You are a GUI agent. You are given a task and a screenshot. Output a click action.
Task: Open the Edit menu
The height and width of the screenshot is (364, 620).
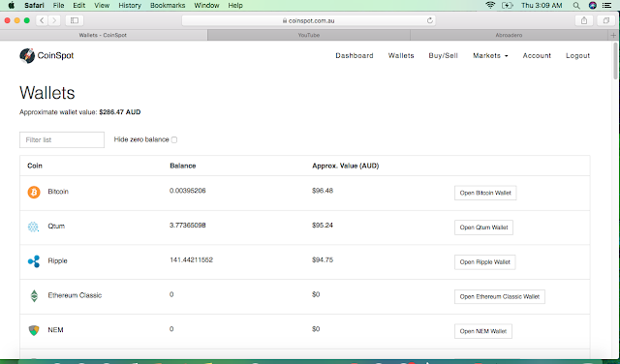pyautogui.click(x=79, y=6)
